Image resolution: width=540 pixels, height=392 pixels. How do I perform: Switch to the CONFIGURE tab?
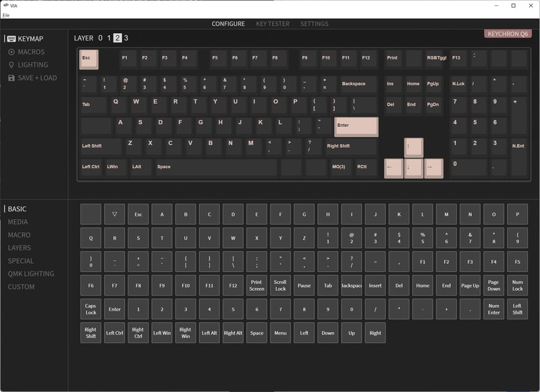coord(228,24)
